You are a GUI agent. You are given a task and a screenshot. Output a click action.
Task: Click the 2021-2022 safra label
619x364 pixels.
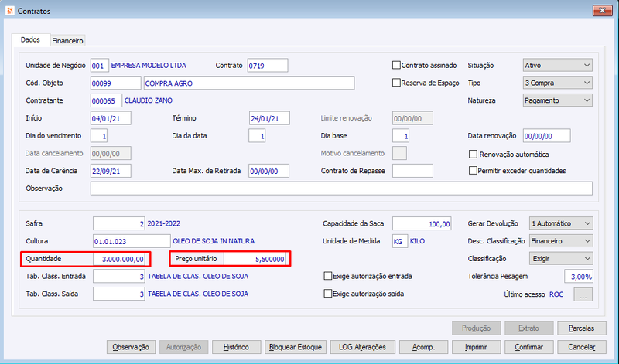tap(164, 223)
